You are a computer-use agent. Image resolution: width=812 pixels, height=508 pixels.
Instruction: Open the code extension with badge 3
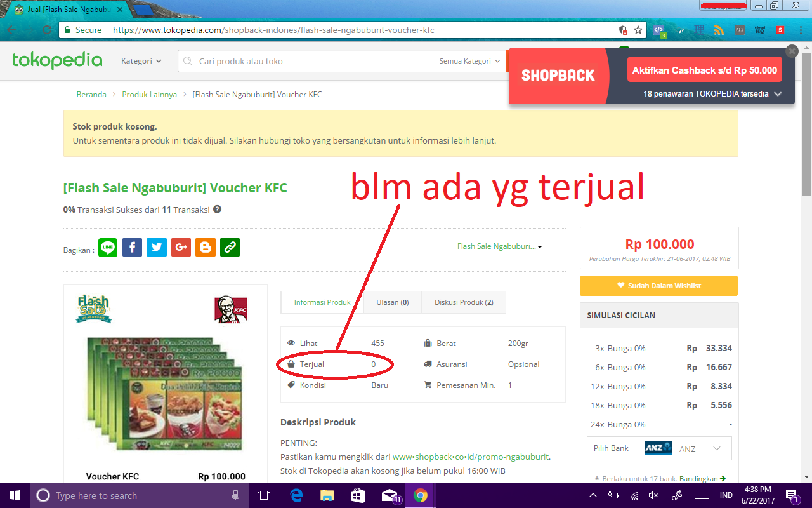[x=659, y=30]
